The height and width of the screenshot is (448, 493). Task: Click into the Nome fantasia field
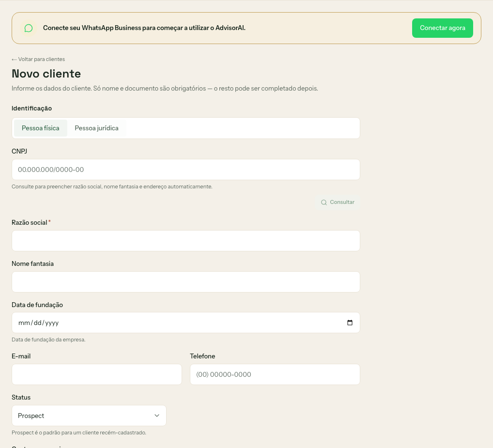coord(186,282)
